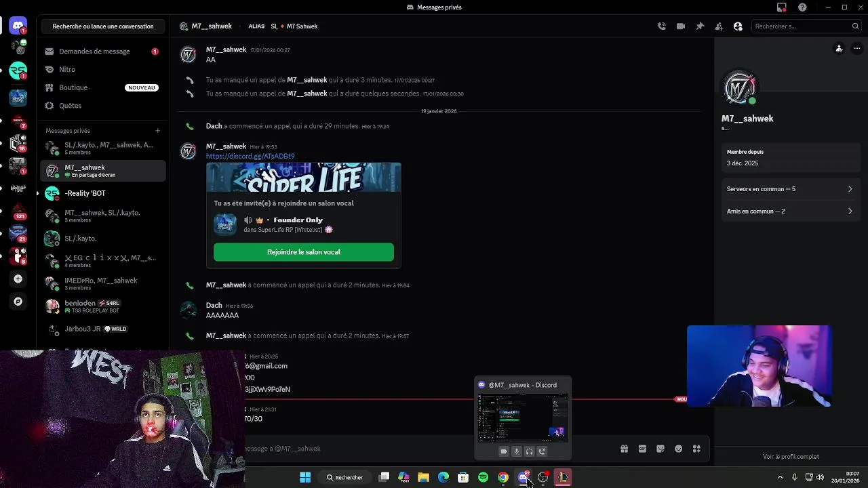Open the Quêtes page

click(x=102, y=106)
